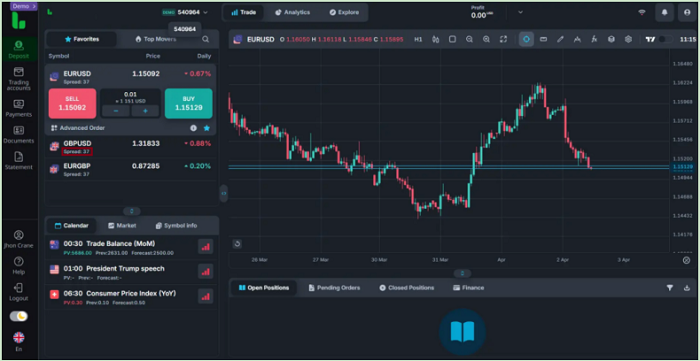Toggle the TradingView chart switch

(665, 39)
